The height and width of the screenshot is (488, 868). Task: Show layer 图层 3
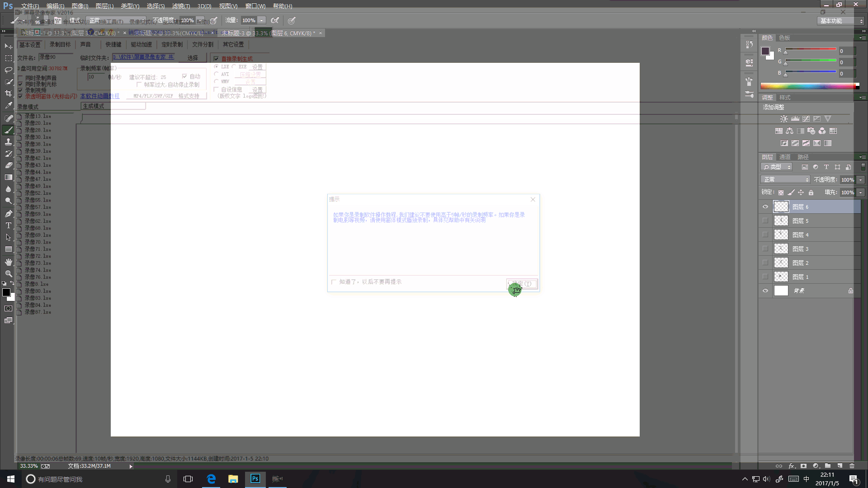(x=765, y=249)
